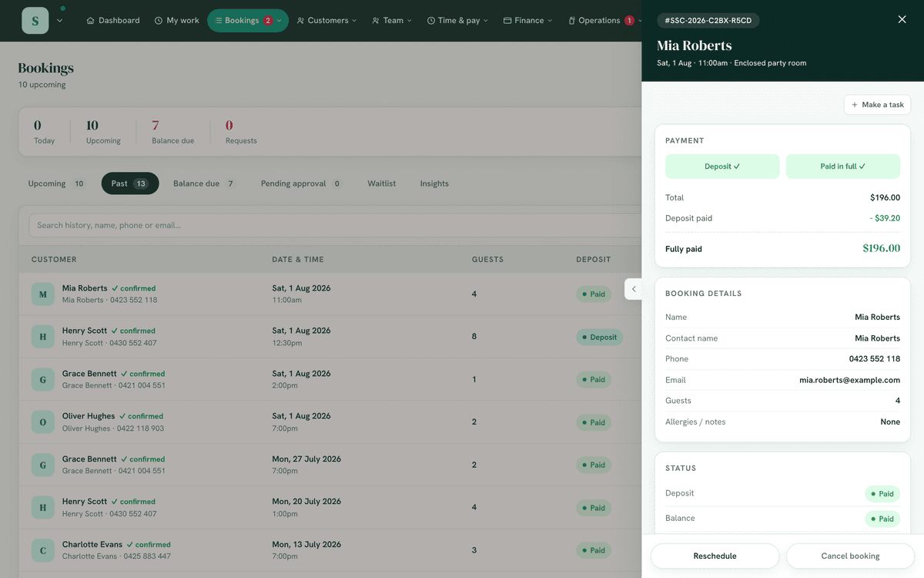Switch to Waitlist tab
Image resolution: width=924 pixels, height=578 pixels.
382,183
